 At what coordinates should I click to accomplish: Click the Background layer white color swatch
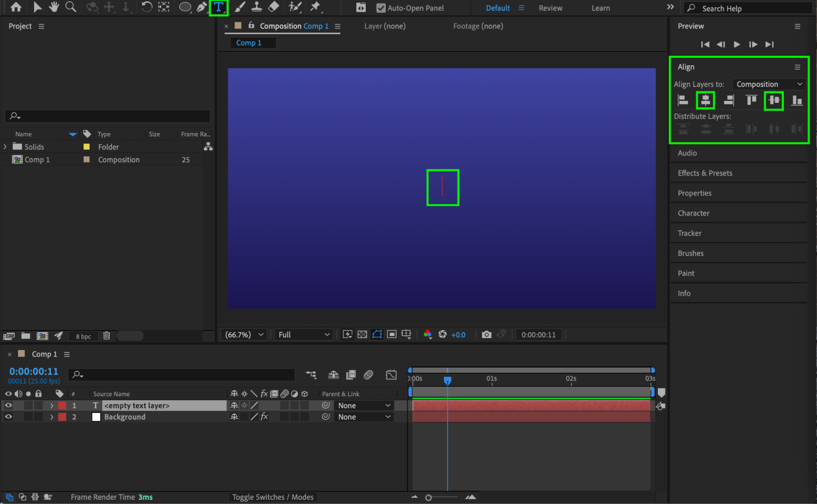pyautogui.click(x=96, y=417)
